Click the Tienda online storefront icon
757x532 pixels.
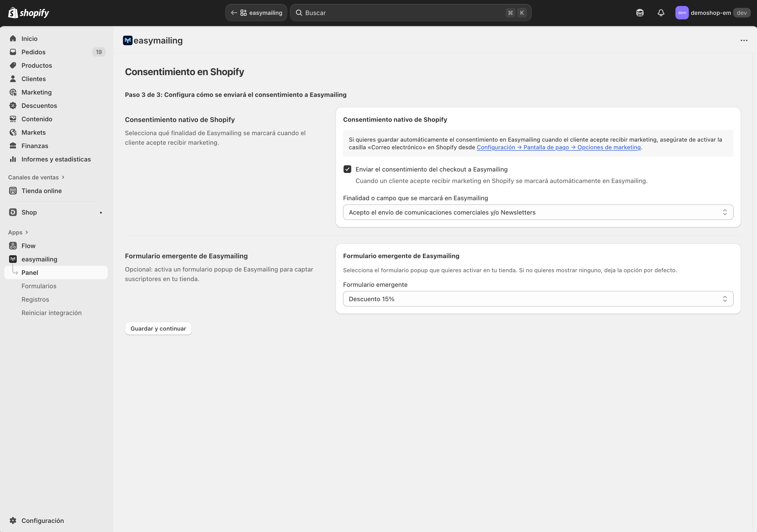[13, 191]
